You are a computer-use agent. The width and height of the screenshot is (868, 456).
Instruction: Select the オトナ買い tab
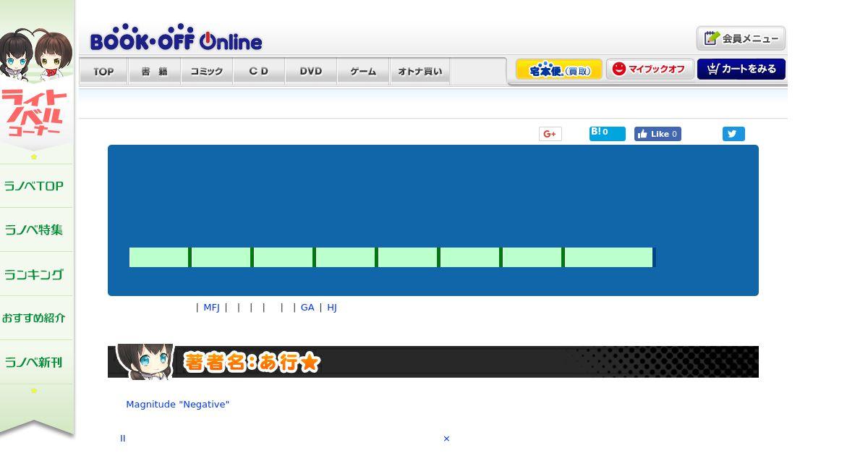tap(420, 72)
